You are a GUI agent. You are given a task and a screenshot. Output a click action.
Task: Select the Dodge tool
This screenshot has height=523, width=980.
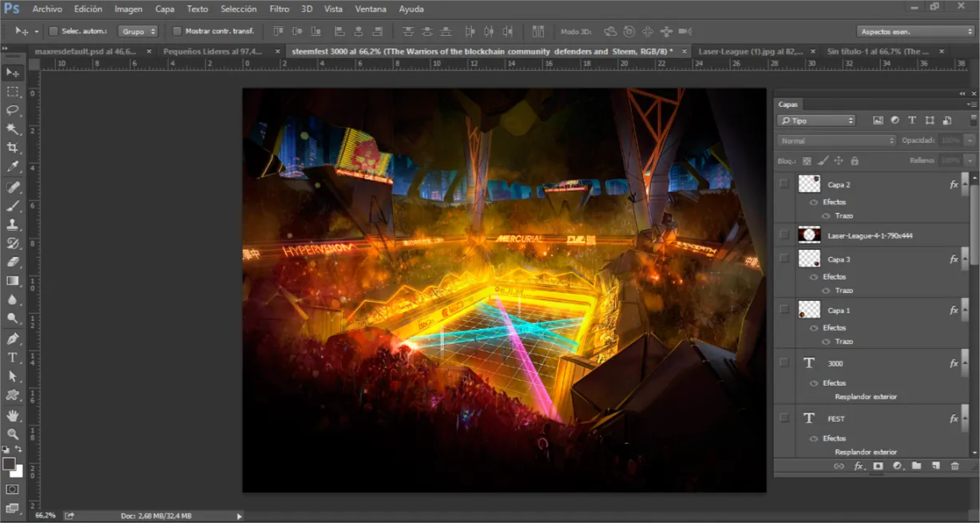click(x=13, y=318)
